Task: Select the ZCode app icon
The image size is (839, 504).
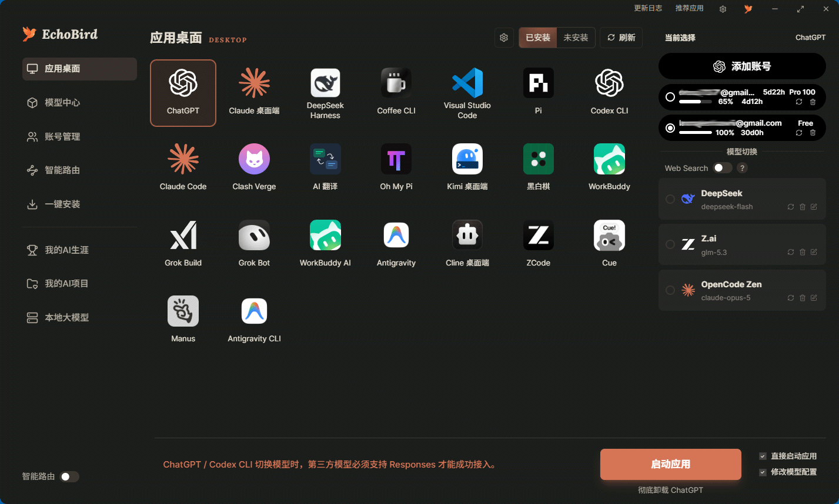Action: pyautogui.click(x=539, y=235)
